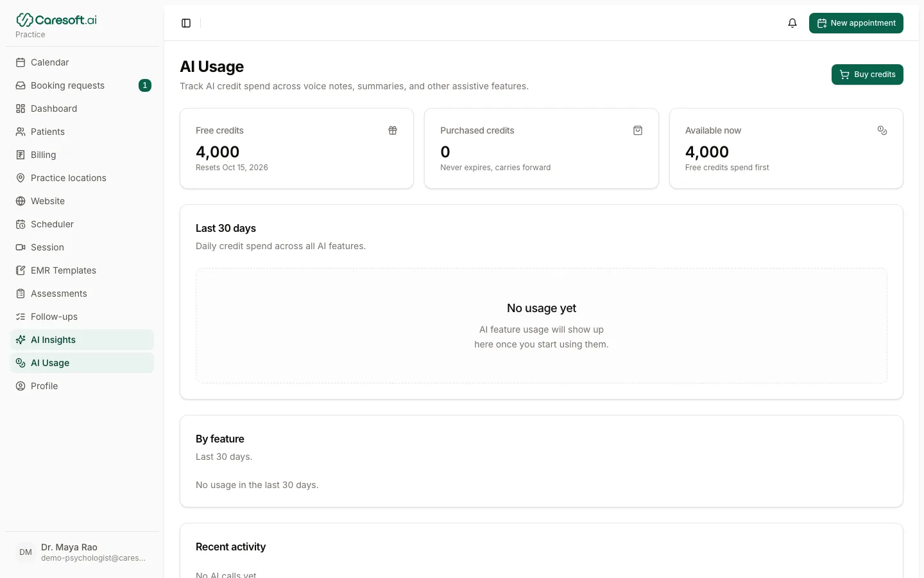Viewport: 924px width, 578px height.
Task: Click the AI Insights sparkle icon
Action: 21,340
